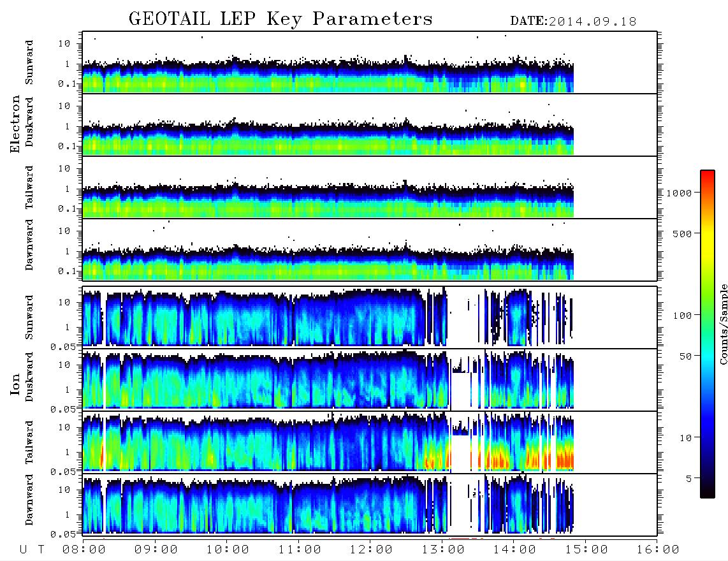Click the title 'GEOTAIL LEP Key Parameters'

pyautogui.click(x=280, y=18)
